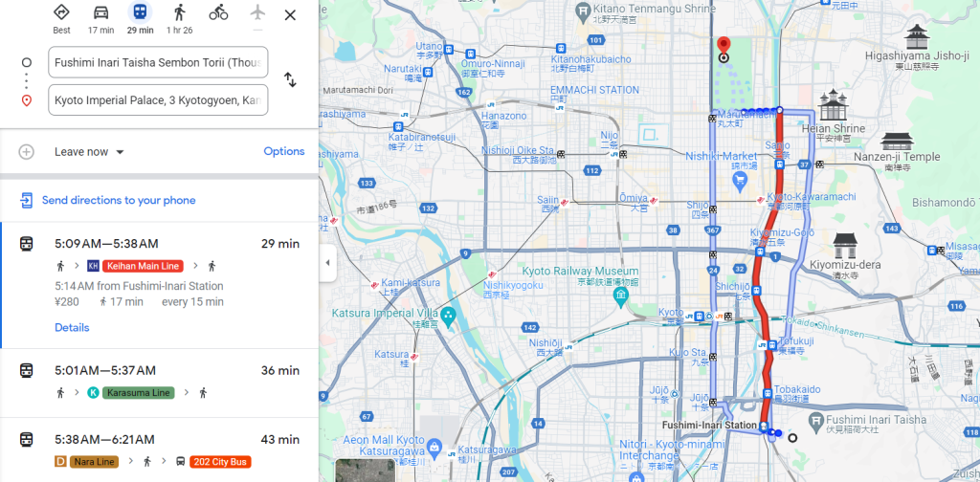Image resolution: width=980 pixels, height=482 pixels.
Task: Click the Fushimi-Inari Station label
Action: (709, 426)
